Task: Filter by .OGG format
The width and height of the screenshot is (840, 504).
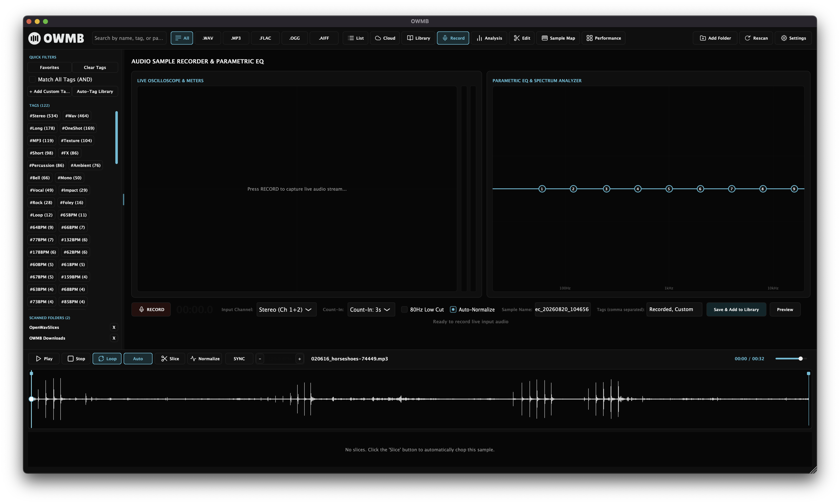Action: pyautogui.click(x=295, y=38)
